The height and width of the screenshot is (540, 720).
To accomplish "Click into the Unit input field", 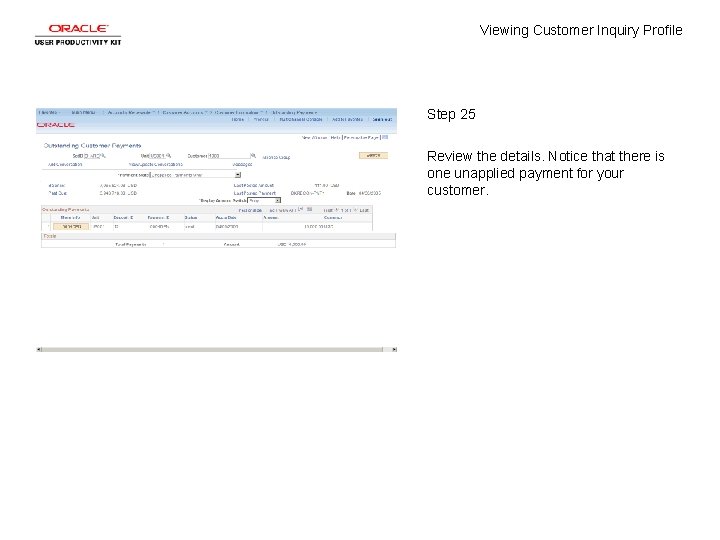I will [158, 156].
